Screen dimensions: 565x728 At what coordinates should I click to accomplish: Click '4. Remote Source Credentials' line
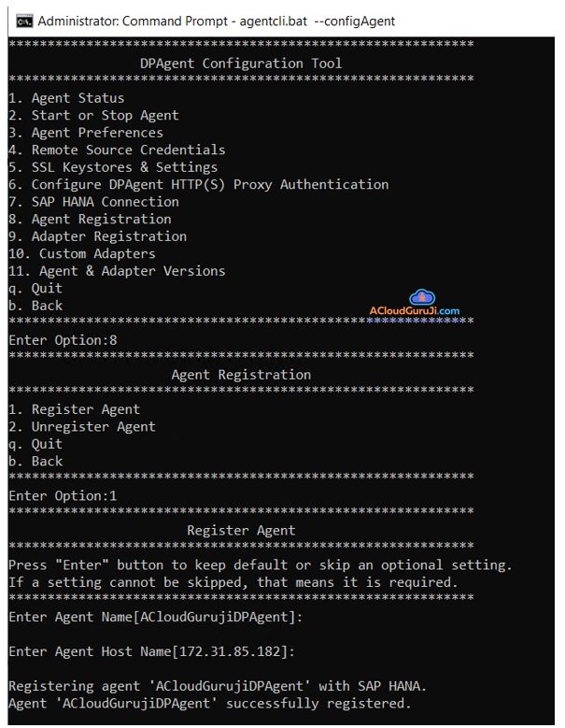tap(117, 150)
